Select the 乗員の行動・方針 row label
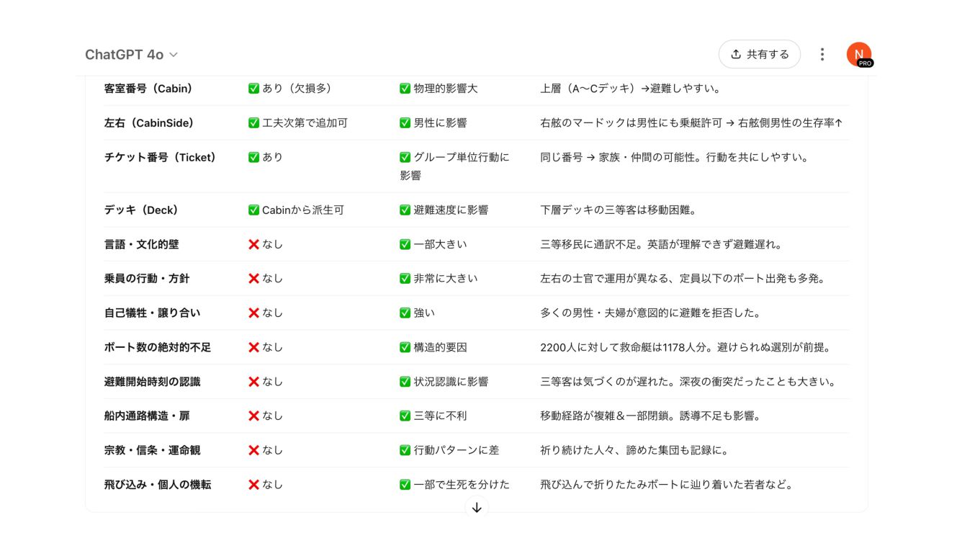 click(x=147, y=278)
